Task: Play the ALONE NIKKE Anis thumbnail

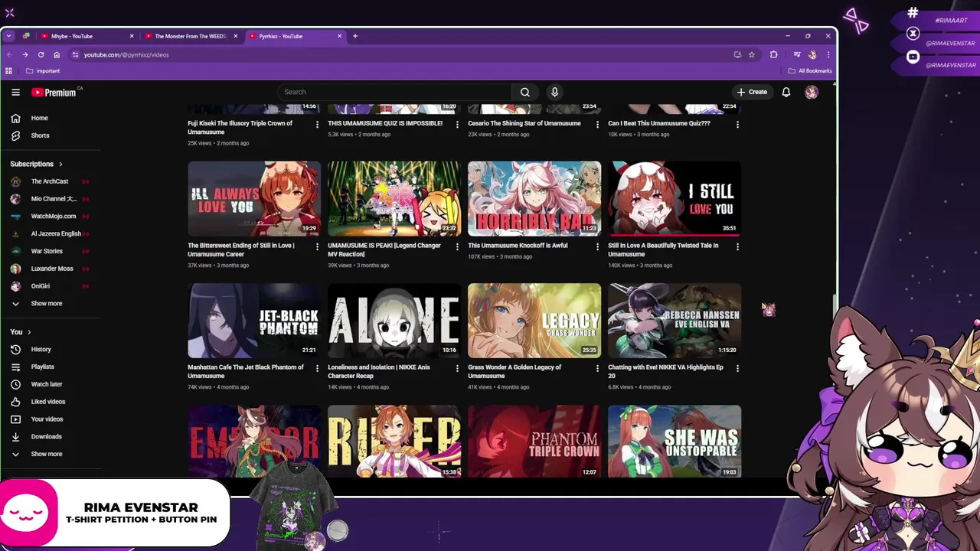Action: [394, 321]
